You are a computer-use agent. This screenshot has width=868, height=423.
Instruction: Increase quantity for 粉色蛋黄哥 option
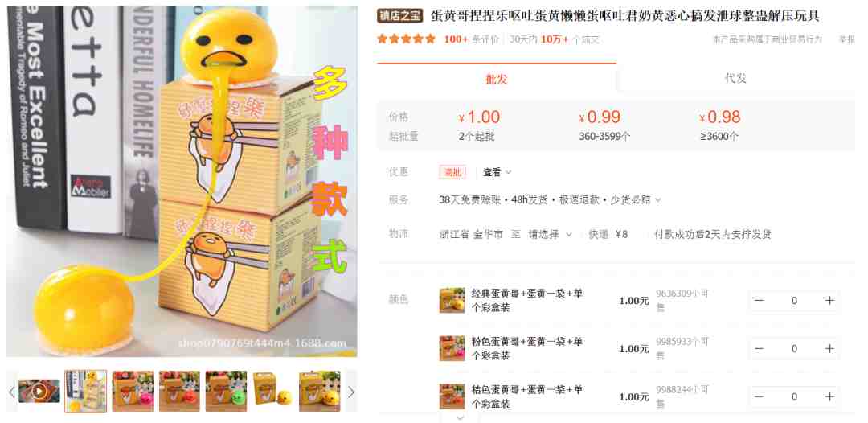tap(829, 349)
